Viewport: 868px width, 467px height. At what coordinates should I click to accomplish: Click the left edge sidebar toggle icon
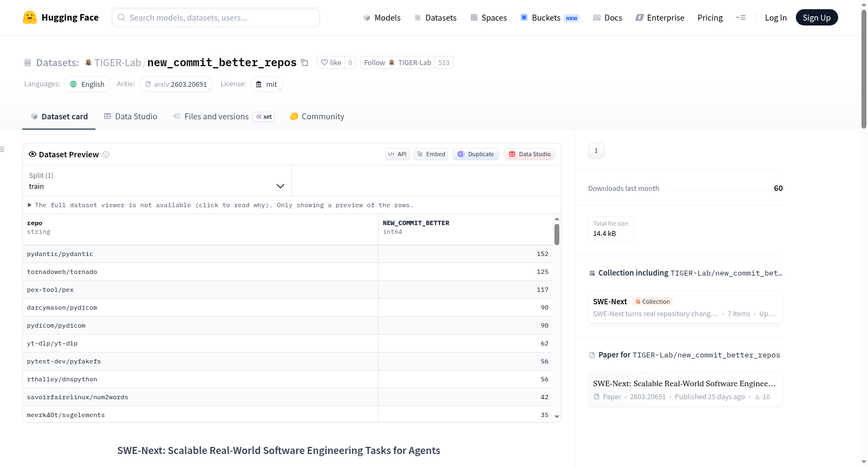click(3, 149)
